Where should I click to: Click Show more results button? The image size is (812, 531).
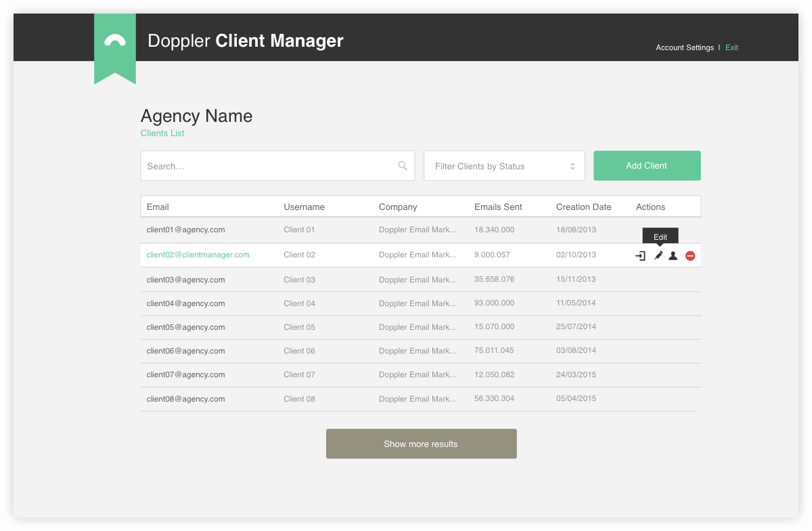(422, 444)
